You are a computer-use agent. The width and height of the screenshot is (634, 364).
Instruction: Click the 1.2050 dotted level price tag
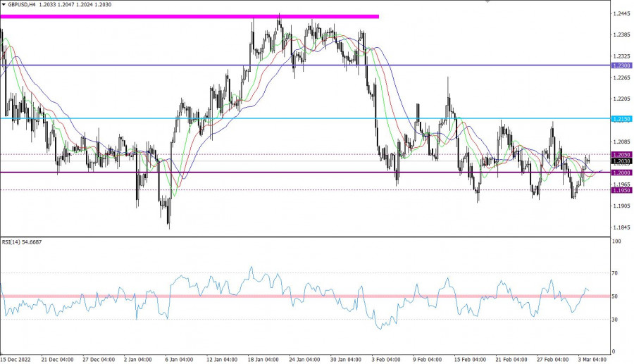(621, 154)
